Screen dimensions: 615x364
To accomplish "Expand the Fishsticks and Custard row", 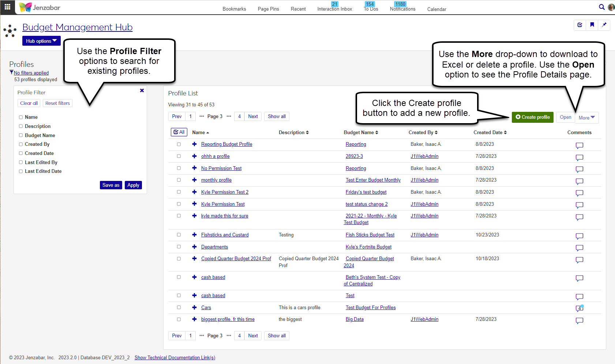I will point(194,235).
